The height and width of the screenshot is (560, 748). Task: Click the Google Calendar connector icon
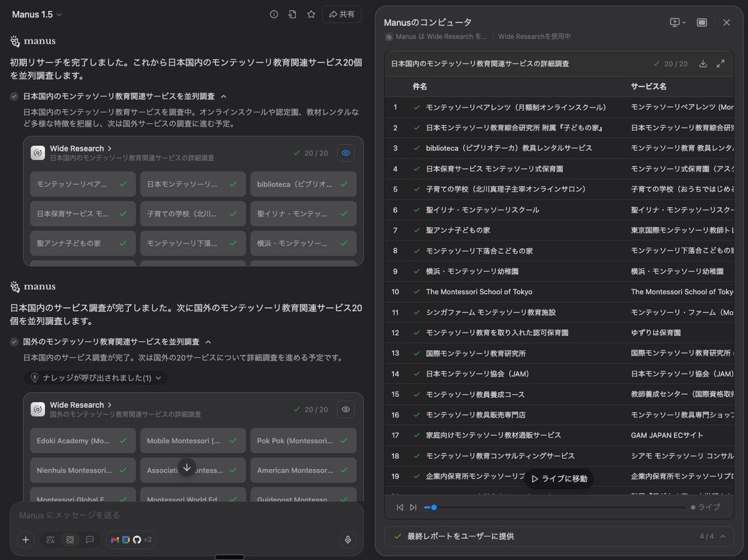click(x=125, y=540)
